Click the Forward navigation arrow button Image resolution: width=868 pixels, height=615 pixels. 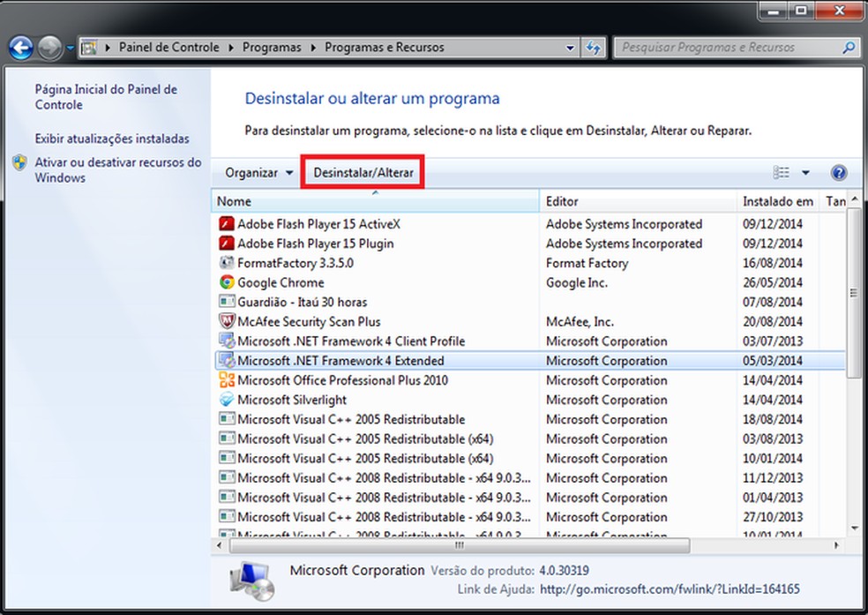[49, 48]
